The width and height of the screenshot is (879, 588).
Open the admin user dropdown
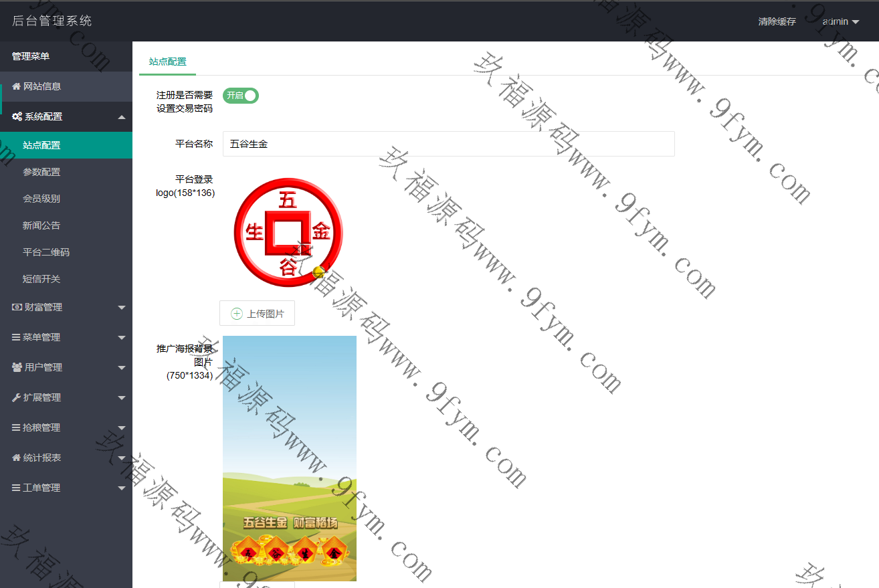point(840,21)
